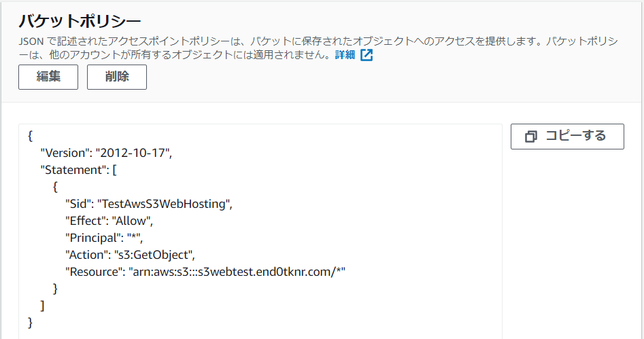Click the policy description paragraph text
644x339 pixels.
coord(272,41)
